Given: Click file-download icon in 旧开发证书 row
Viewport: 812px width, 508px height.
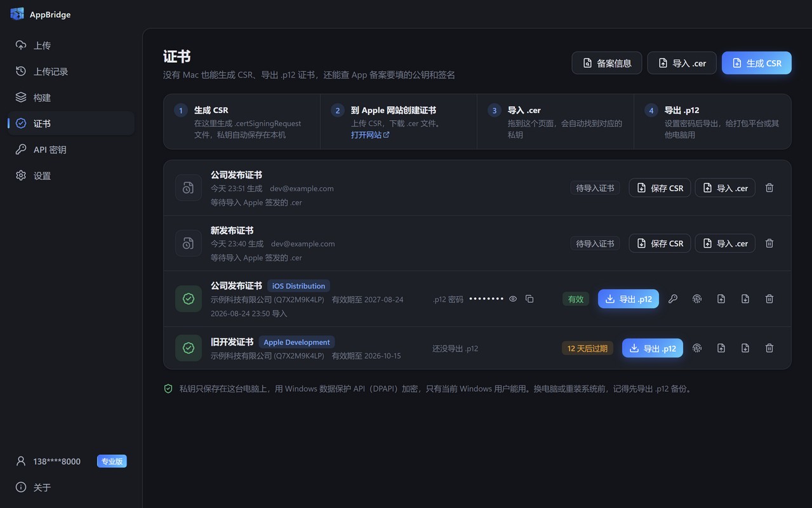Looking at the screenshot, I should [x=745, y=348].
